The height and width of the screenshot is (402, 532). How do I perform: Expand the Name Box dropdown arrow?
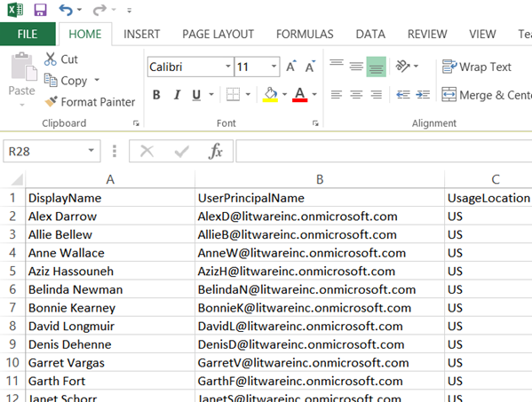pos(91,151)
